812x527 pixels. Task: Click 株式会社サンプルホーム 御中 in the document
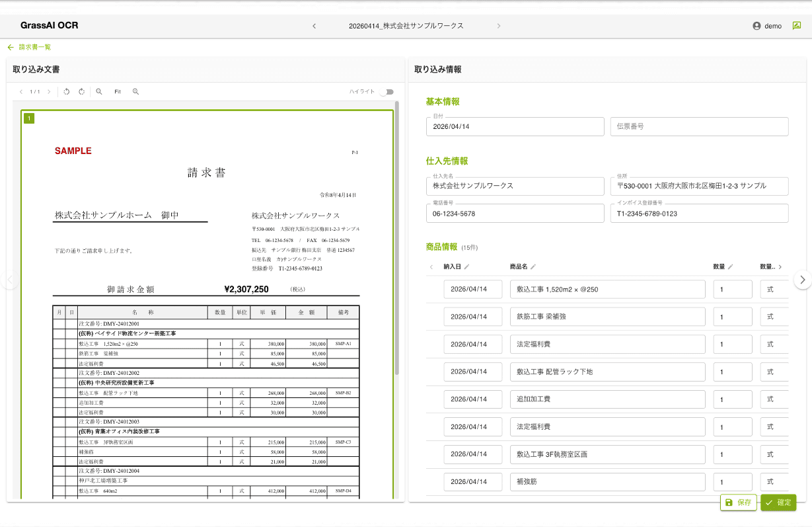tap(117, 215)
